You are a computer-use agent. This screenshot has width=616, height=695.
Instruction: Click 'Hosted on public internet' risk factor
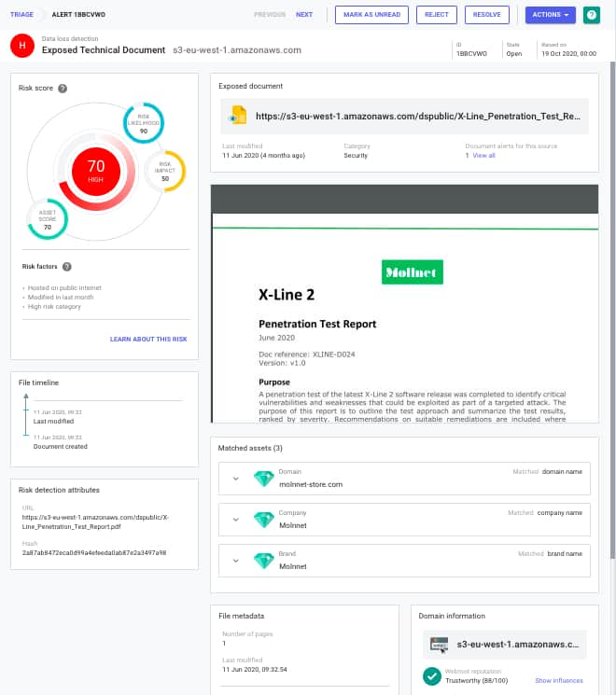[64, 288]
